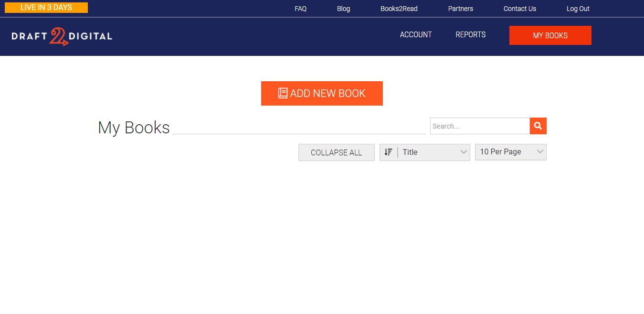Screen dimensions: 644x314
Task: Click the book icon inside ADD NEW BOOK
Action: [283, 93]
